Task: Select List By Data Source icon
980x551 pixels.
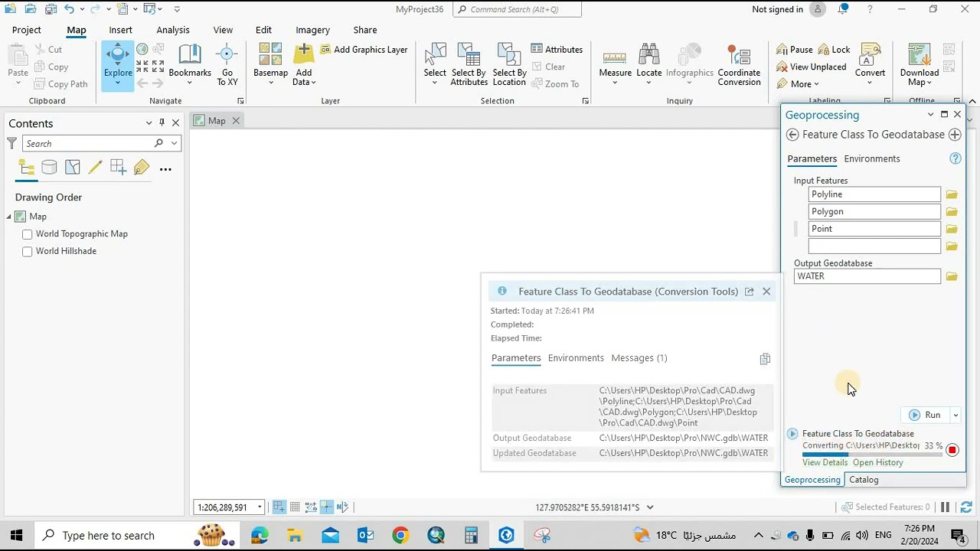Action: click(49, 168)
